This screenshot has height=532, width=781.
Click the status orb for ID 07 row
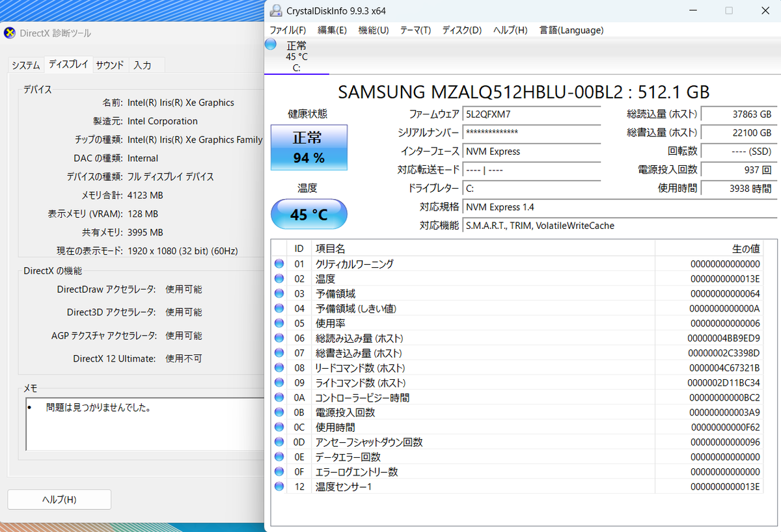pos(279,353)
